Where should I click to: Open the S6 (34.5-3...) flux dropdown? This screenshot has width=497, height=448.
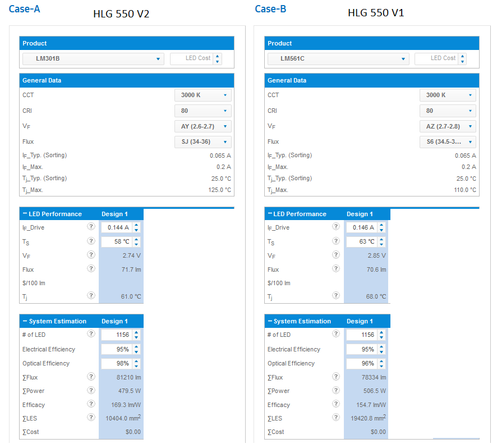click(x=448, y=142)
